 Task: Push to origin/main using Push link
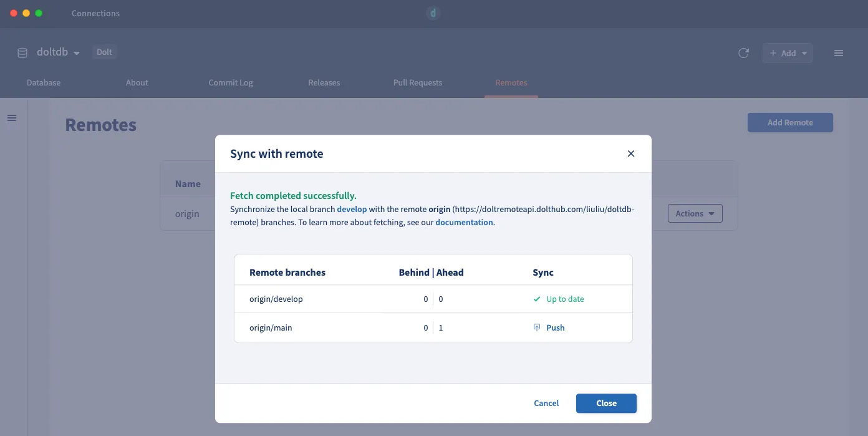[x=555, y=327]
